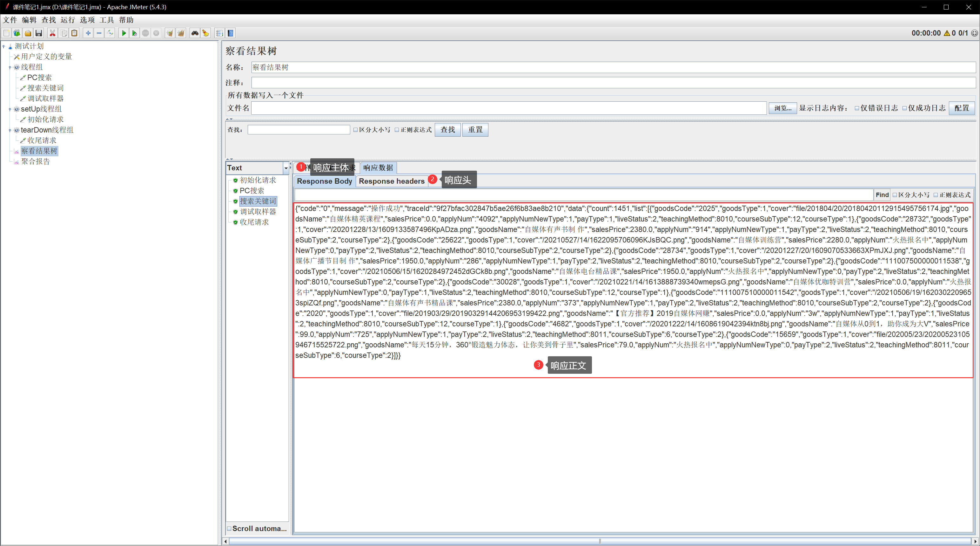This screenshot has width=980, height=546.
Task: Switch to Response headers tab
Action: pos(391,181)
